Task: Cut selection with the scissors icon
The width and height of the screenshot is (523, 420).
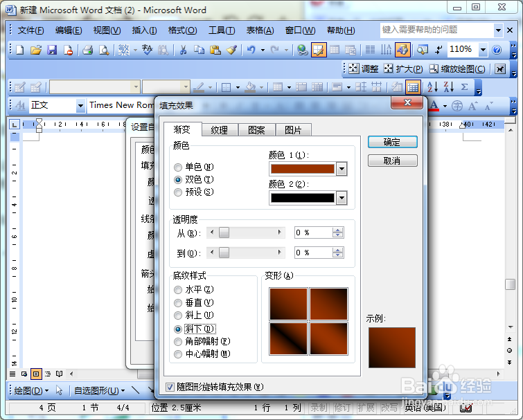Action: point(183,50)
